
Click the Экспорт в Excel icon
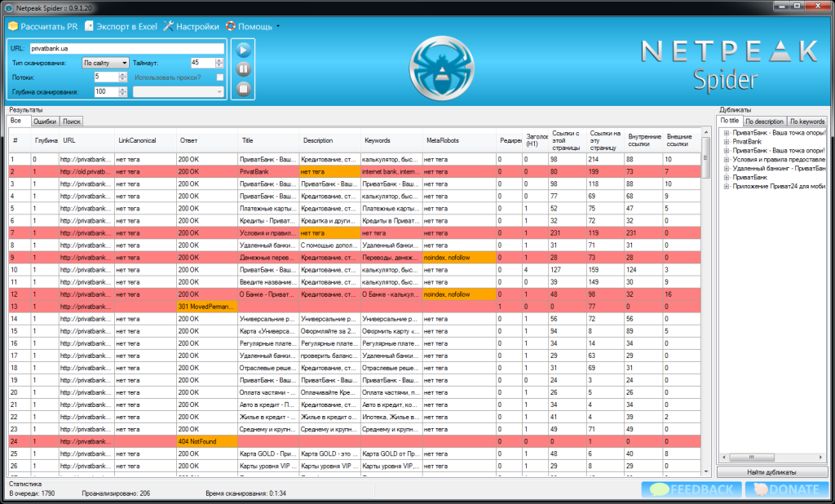click(90, 26)
